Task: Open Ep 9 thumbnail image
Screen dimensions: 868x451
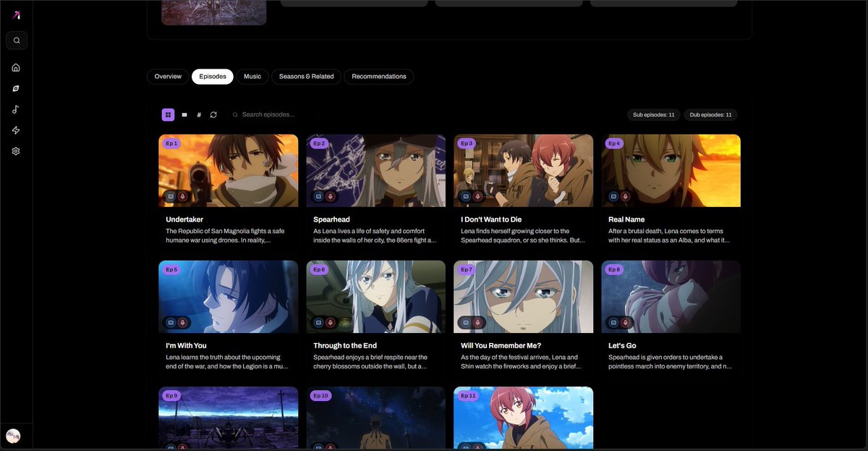Action: tap(229, 418)
